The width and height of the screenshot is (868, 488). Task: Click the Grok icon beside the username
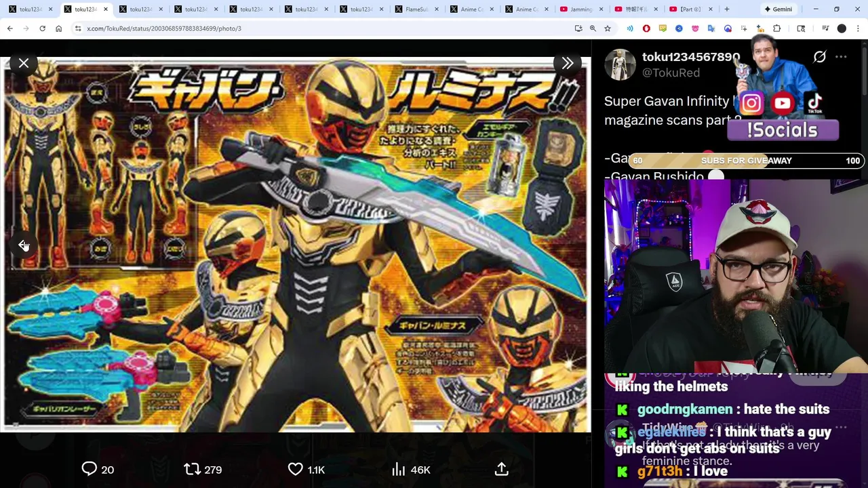pos(819,58)
